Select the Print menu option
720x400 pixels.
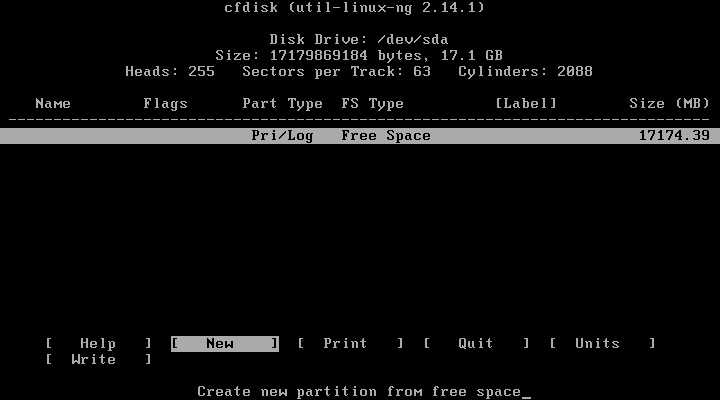350,344
